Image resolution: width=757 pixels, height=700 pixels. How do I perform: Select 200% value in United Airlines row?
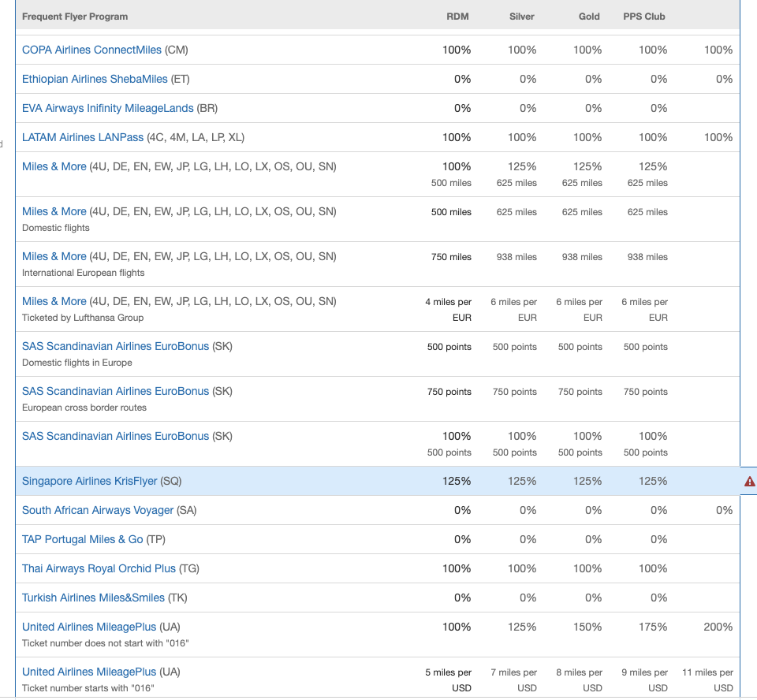tap(718, 627)
